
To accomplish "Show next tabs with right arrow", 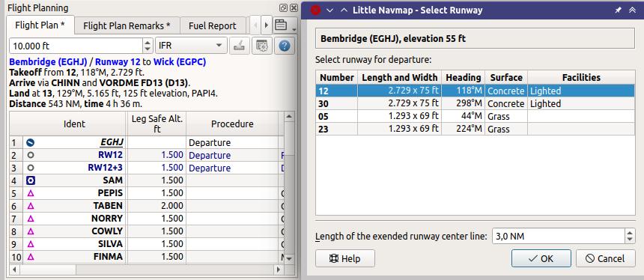I will [267, 25].
